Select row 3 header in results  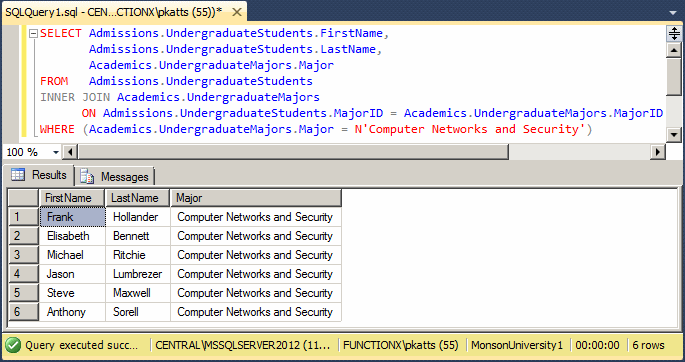coord(24,255)
